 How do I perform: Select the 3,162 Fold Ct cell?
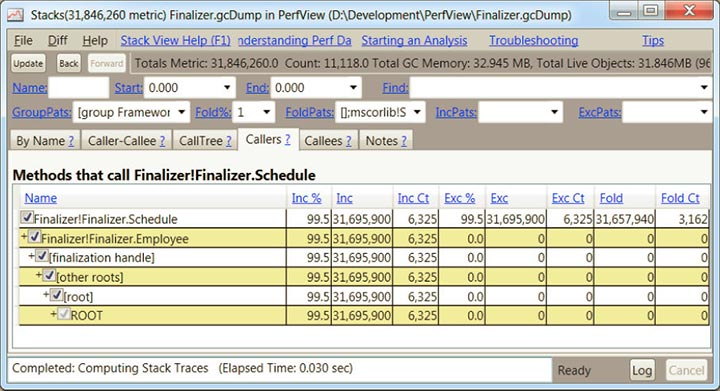pyautogui.click(x=682, y=219)
